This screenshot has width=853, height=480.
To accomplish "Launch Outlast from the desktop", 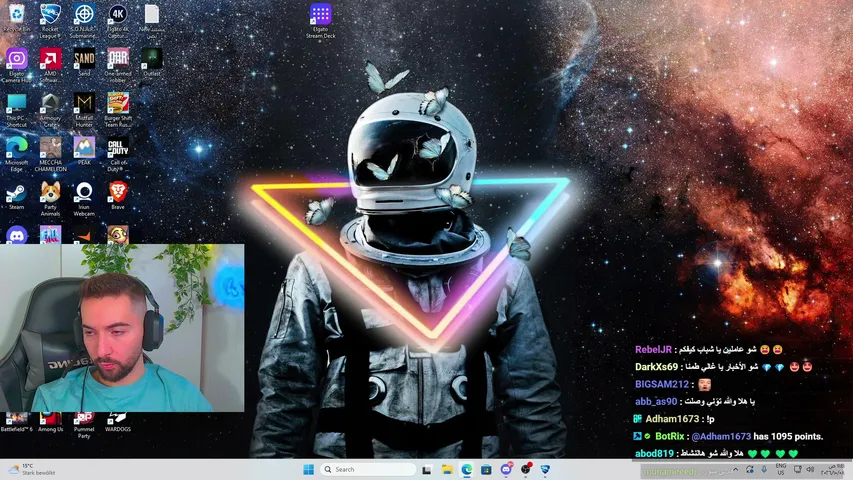I will (x=152, y=62).
